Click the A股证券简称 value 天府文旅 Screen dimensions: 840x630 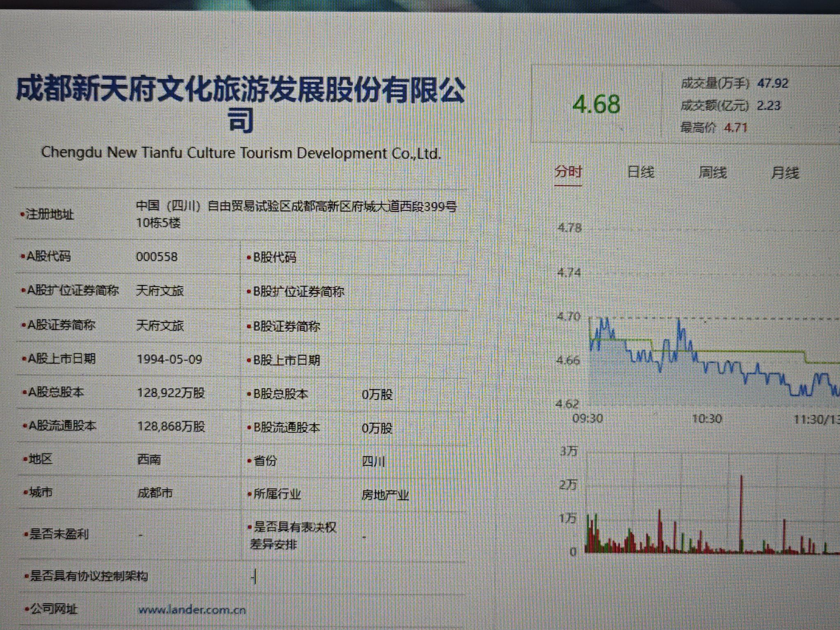160,326
